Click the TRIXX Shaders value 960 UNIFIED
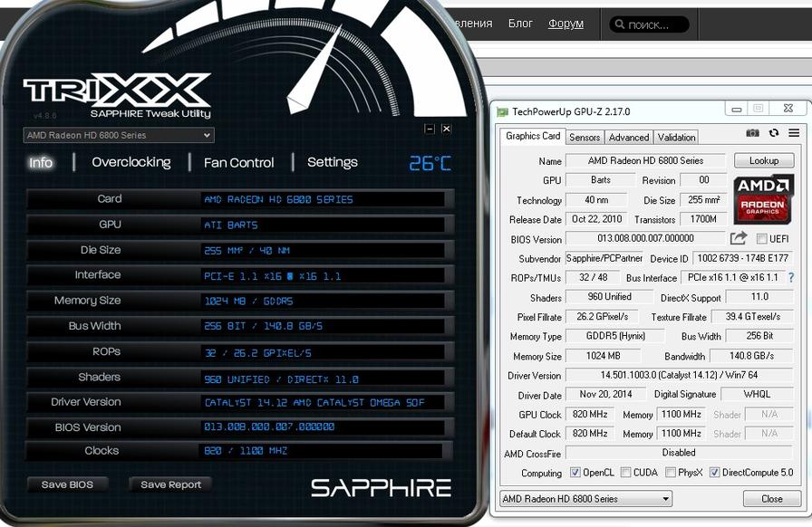 322,378
